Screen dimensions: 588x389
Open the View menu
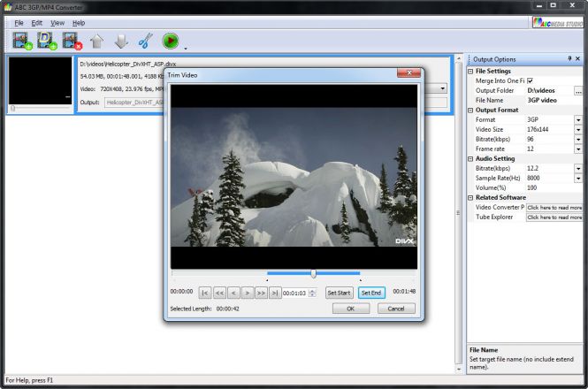click(x=57, y=22)
